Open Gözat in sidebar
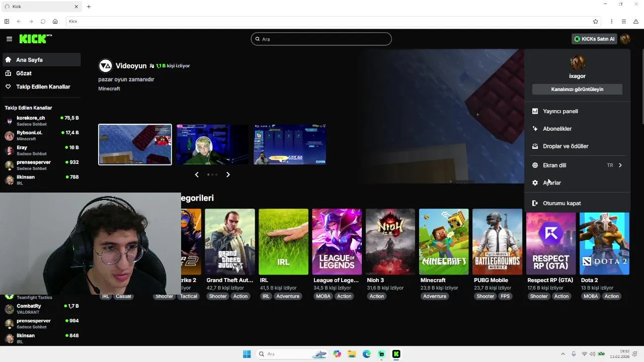Image resolution: width=644 pixels, height=362 pixels. [x=41, y=73]
